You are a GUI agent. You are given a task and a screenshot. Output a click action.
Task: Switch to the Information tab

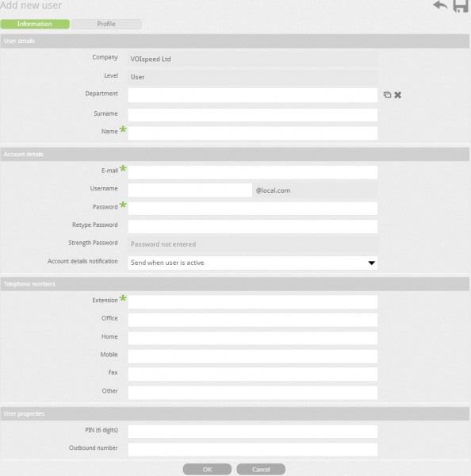click(35, 24)
